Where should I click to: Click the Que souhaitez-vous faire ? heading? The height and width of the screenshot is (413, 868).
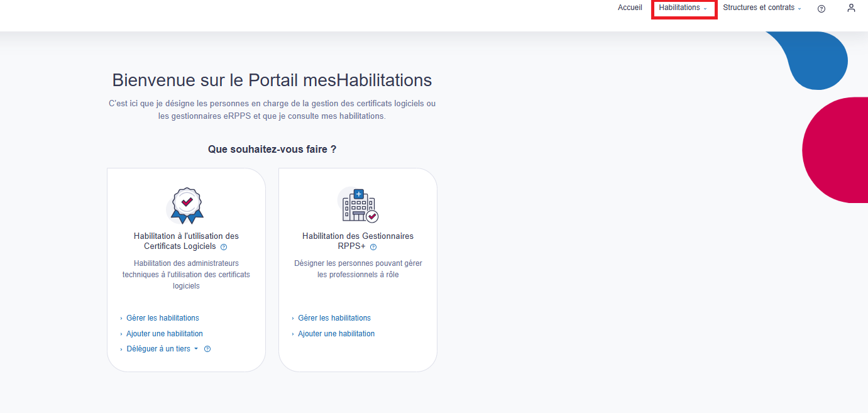pyautogui.click(x=272, y=150)
